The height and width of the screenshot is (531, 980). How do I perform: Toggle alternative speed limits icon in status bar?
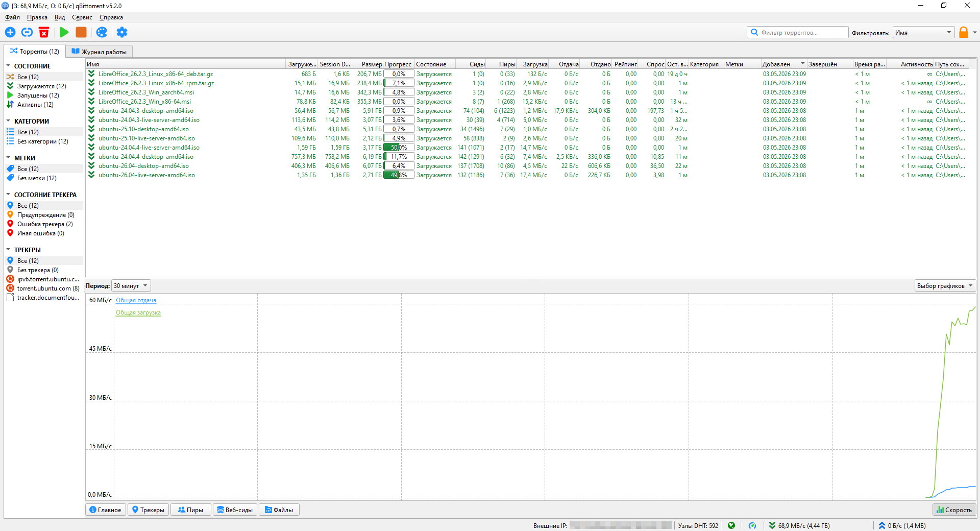[752, 525]
